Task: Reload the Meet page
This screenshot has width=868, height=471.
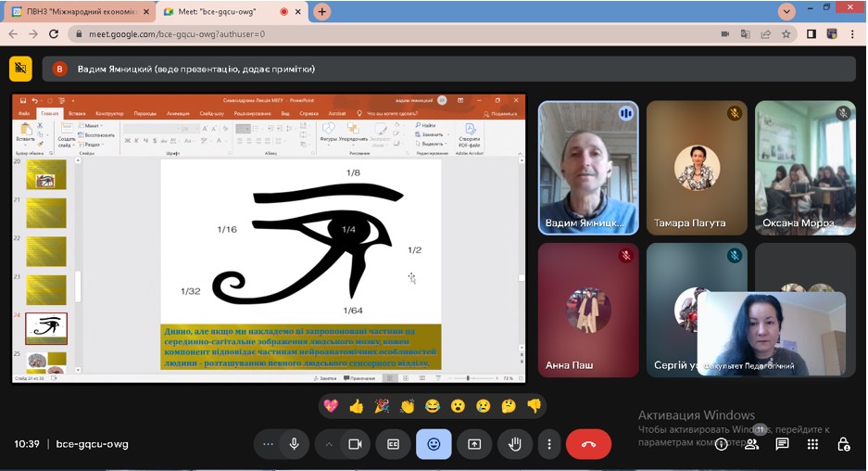Action: (x=54, y=34)
